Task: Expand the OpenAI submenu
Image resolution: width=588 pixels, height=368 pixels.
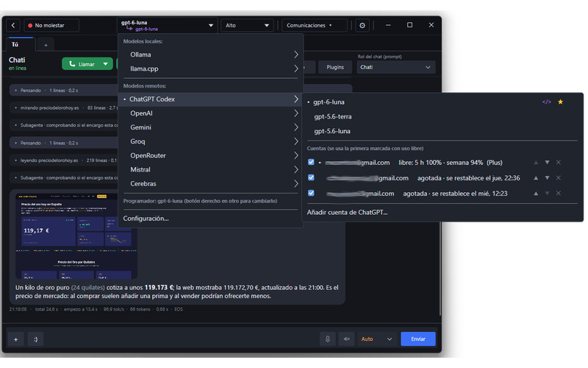Action: pyautogui.click(x=210, y=113)
